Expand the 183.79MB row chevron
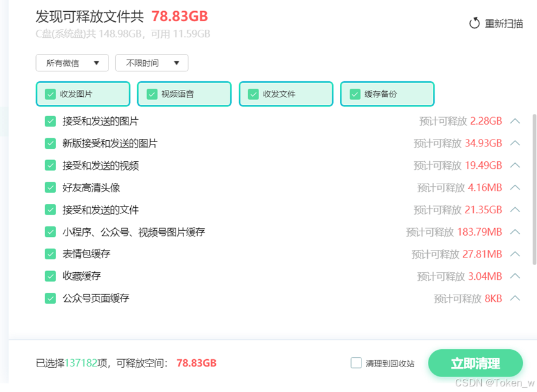 pyautogui.click(x=515, y=231)
